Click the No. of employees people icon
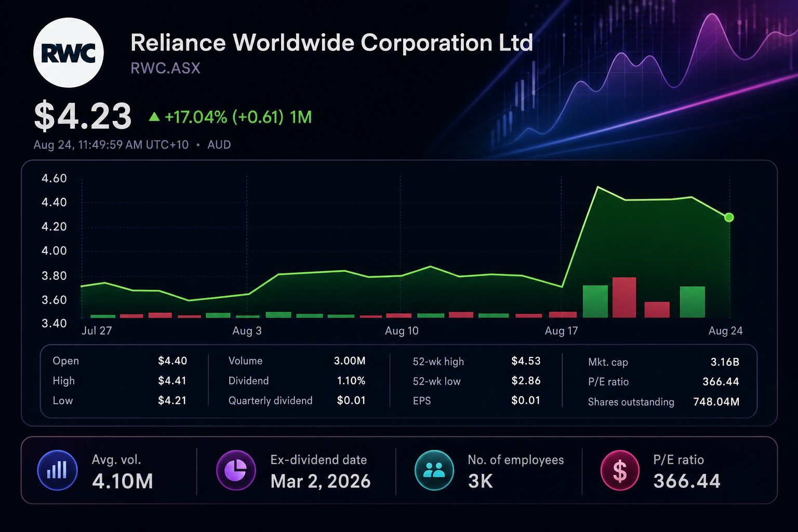Screen dimensions: 798x532 (434, 471)
